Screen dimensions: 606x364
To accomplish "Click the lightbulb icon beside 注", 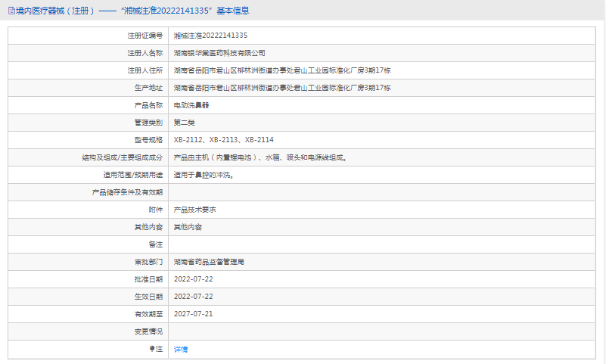I will point(152,349).
